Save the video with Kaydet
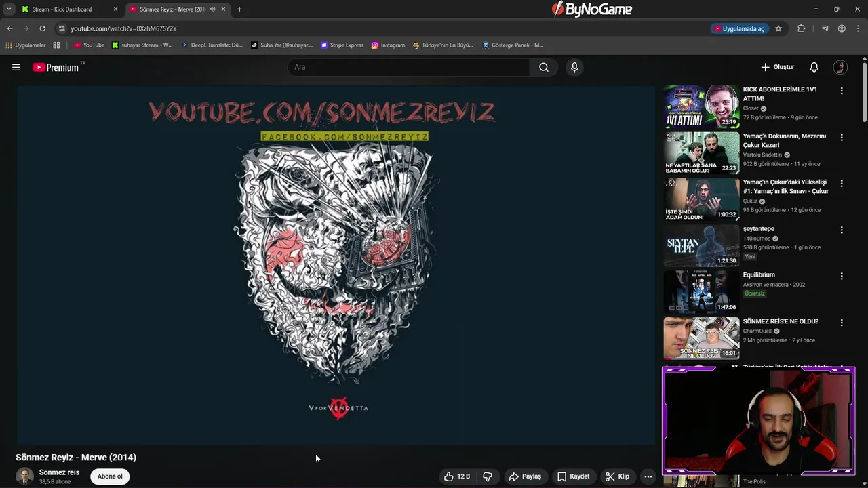The width and height of the screenshot is (868, 488). coord(574,476)
